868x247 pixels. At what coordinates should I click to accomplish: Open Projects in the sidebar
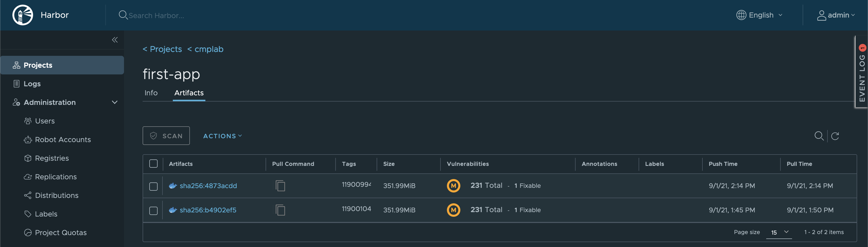pos(62,65)
